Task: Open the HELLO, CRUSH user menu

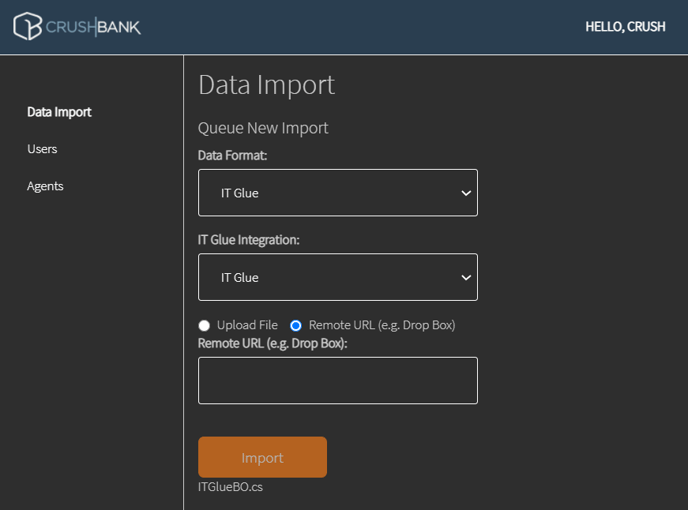Action: 625,27
